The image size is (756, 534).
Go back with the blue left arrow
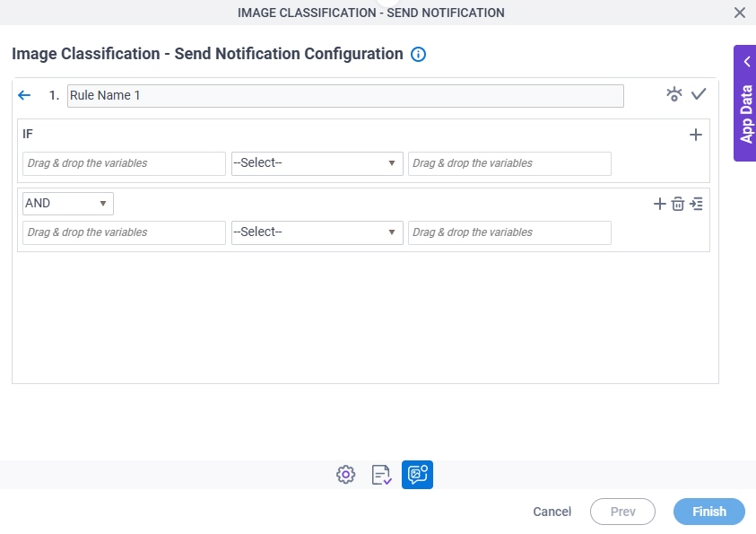click(24, 95)
